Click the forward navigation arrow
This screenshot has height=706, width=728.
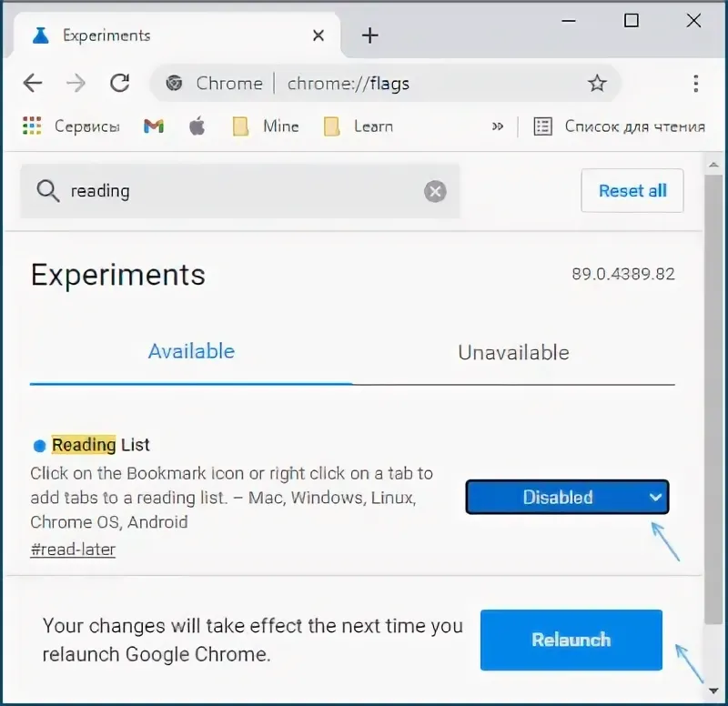[x=76, y=84]
